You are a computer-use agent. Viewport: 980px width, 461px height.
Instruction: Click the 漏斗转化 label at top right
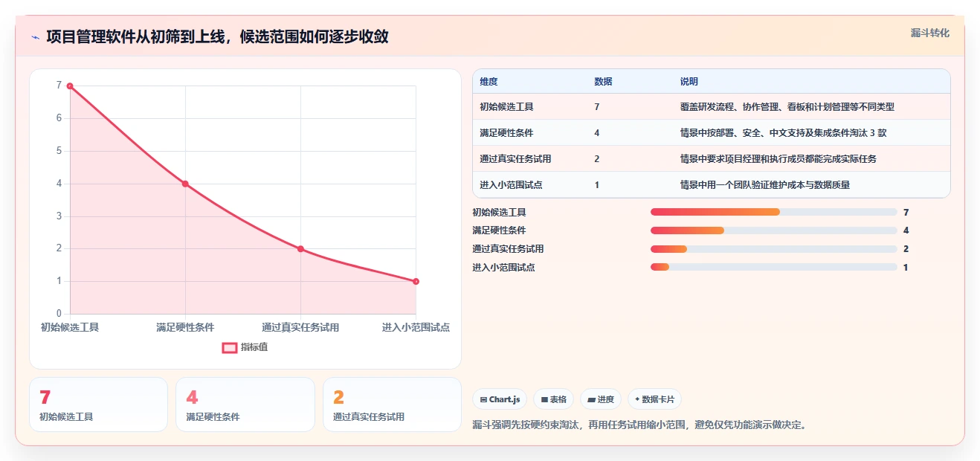click(x=929, y=33)
